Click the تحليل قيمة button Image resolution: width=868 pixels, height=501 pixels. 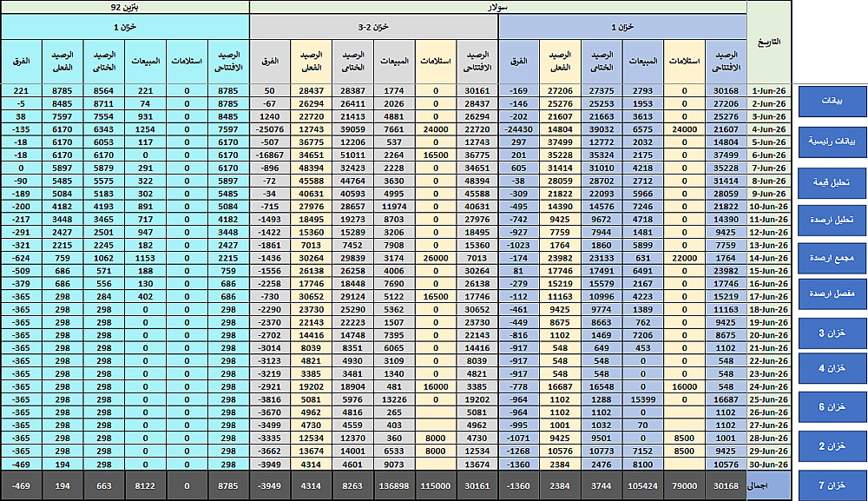(832, 182)
